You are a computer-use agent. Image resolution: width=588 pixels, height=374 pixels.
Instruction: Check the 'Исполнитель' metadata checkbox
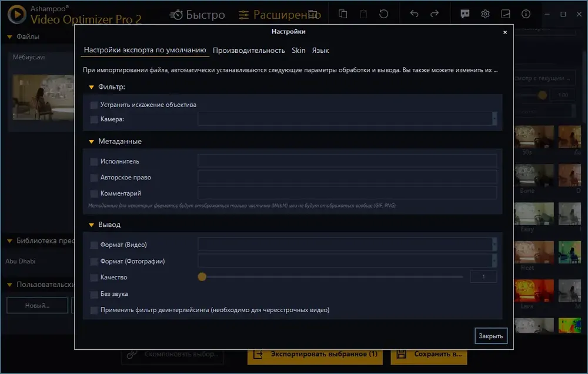pos(94,162)
